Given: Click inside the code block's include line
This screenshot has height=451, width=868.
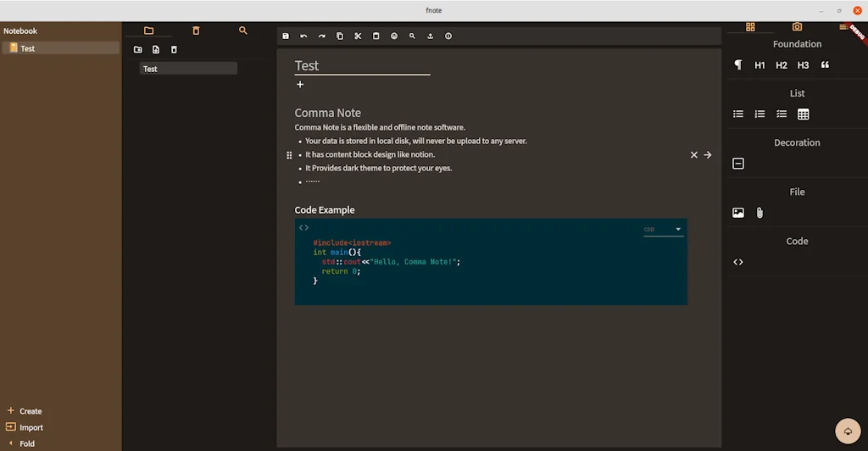Looking at the screenshot, I should click(x=352, y=243).
